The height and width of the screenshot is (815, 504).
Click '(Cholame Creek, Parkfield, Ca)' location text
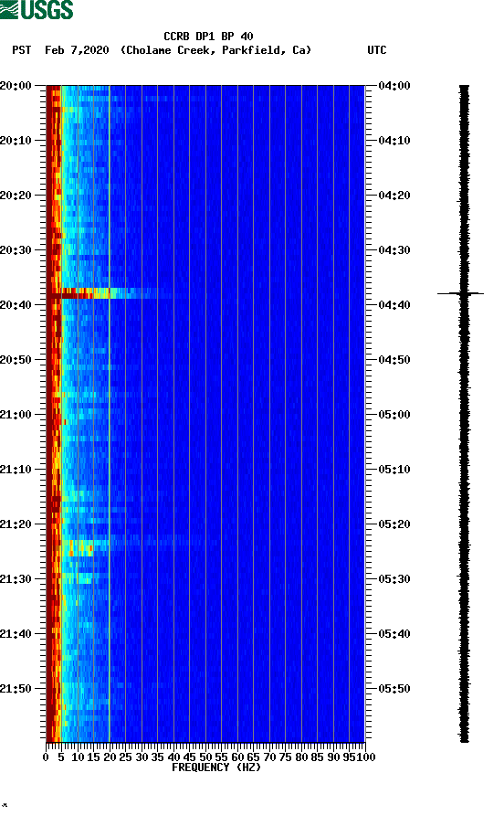click(215, 50)
